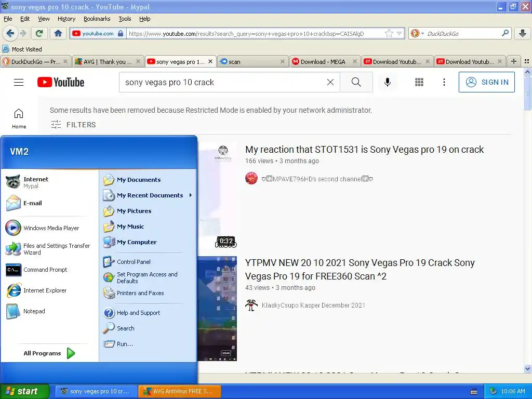Open YTPMV NEW 20 10 2021 video title
The height and width of the screenshot is (399, 532).
360,270
